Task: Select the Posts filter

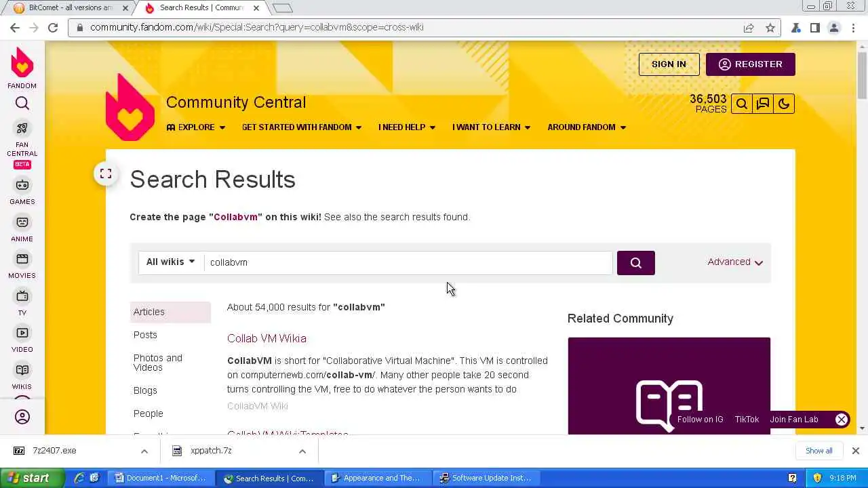Action: (x=145, y=335)
